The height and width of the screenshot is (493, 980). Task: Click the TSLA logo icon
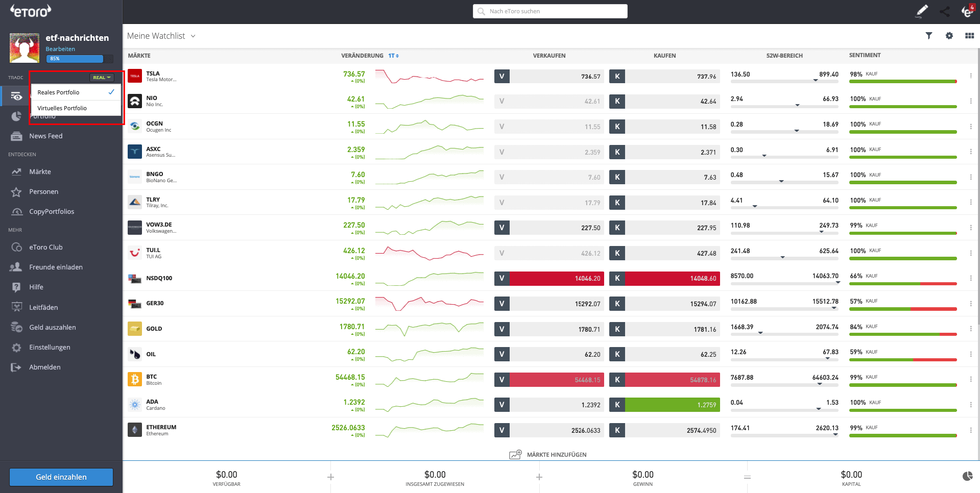tap(135, 76)
